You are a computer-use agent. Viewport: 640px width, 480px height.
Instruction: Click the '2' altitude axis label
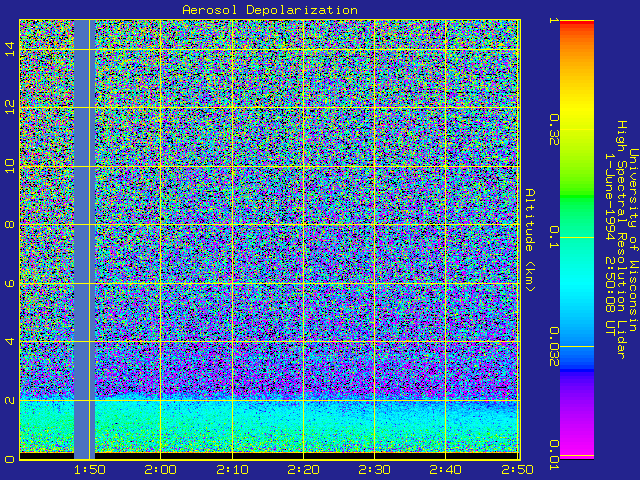tap(10, 400)
